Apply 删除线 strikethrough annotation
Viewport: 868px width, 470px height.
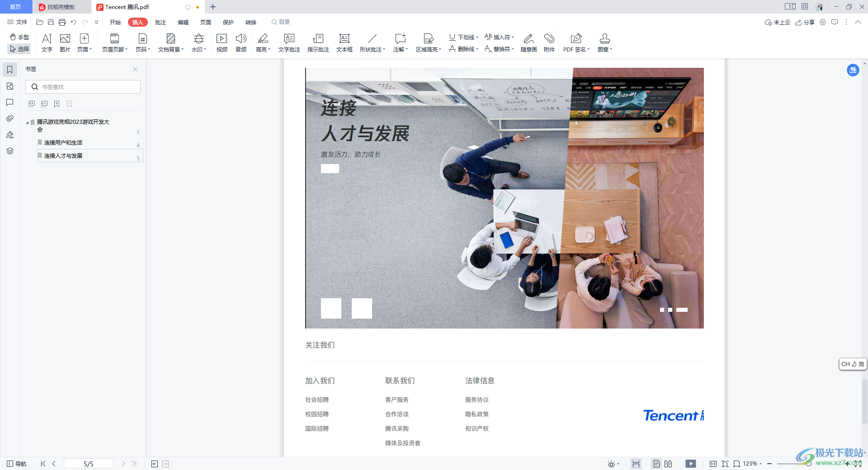point(463,49)
